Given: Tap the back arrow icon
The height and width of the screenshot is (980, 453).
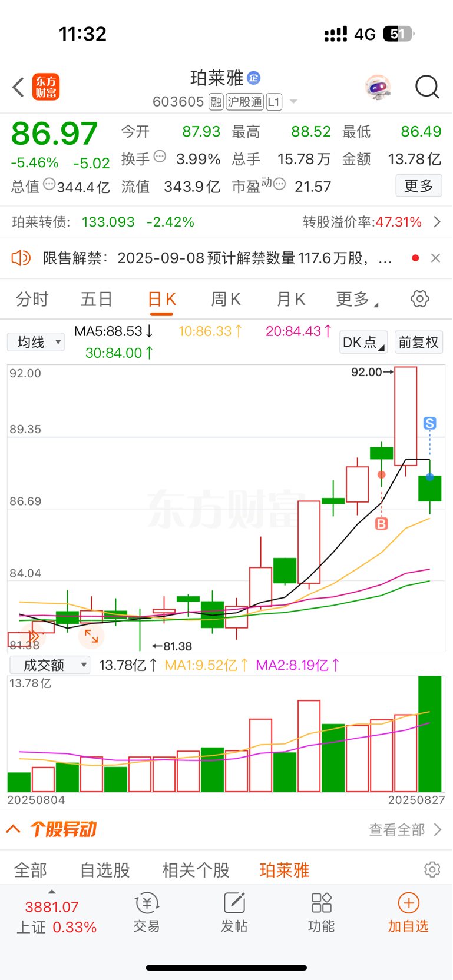Looking at the screenshot, I should point(18,87).
